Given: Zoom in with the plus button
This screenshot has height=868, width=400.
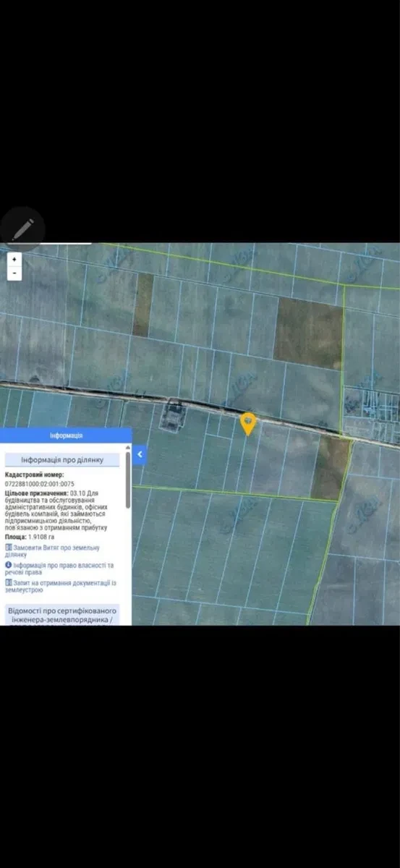Looking at the screenshot, I should [14, 259].
